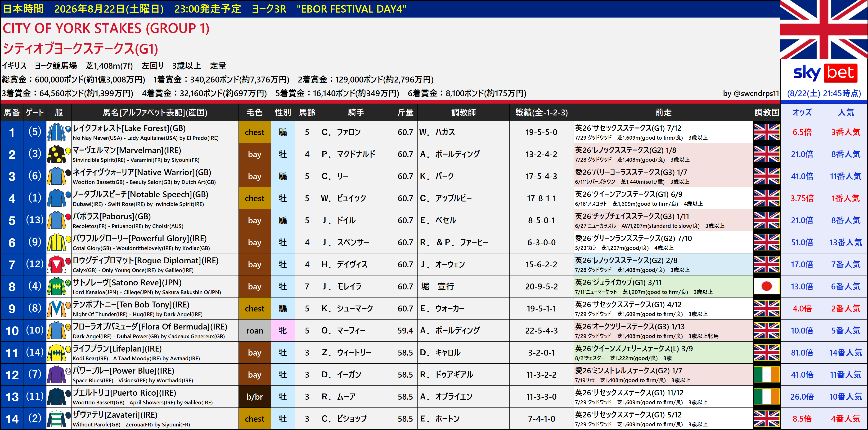Click the large Union Jack banner image
The height and width of the screenshot is (430, 868).
pyautogui.click(x=824, y=30)
